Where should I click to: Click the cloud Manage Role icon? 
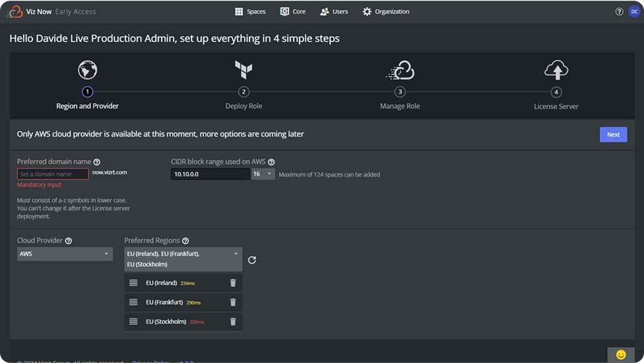coord(400,71)
